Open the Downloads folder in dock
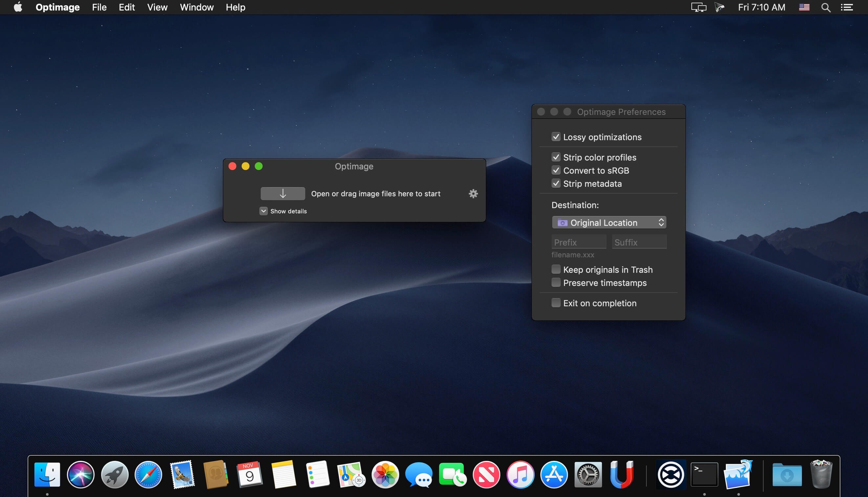Viewport: 868px width, 497px height. (787, 474)
